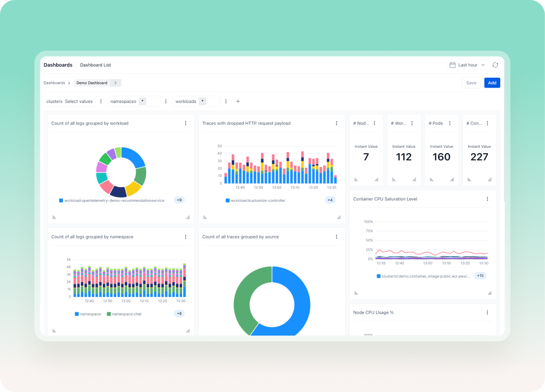Open menu for traces grouped by source panel
Image resolution: width=545 pixels, height=392 pixels.
[336, 237]
